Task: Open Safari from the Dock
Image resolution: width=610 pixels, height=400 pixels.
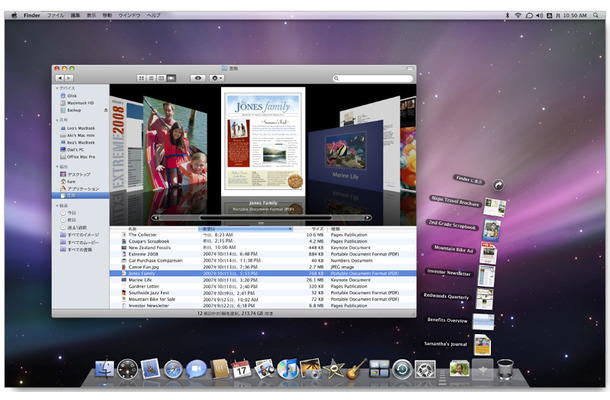Action: 173,370
